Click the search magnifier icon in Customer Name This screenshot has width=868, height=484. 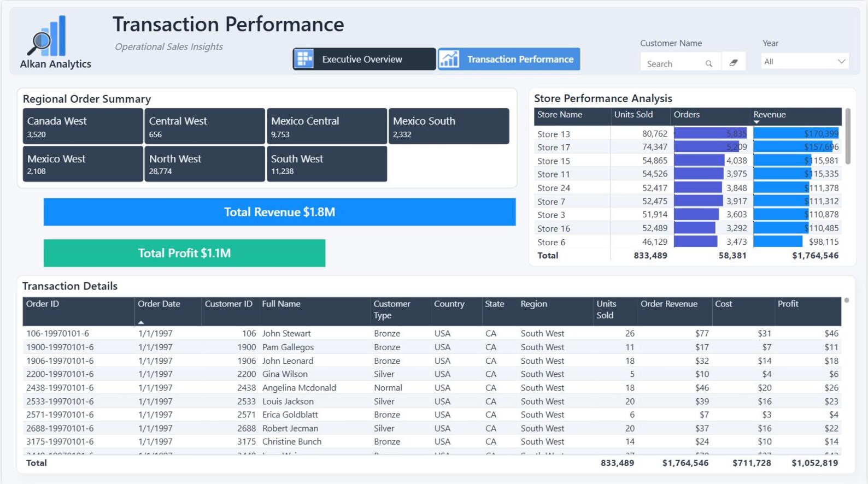pos(709,64)
